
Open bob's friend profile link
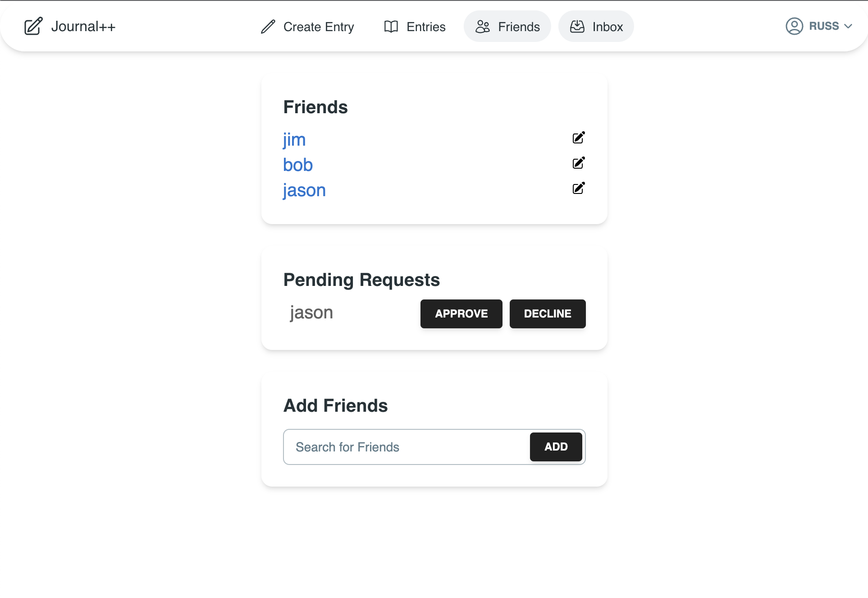(x=297, y=165)
